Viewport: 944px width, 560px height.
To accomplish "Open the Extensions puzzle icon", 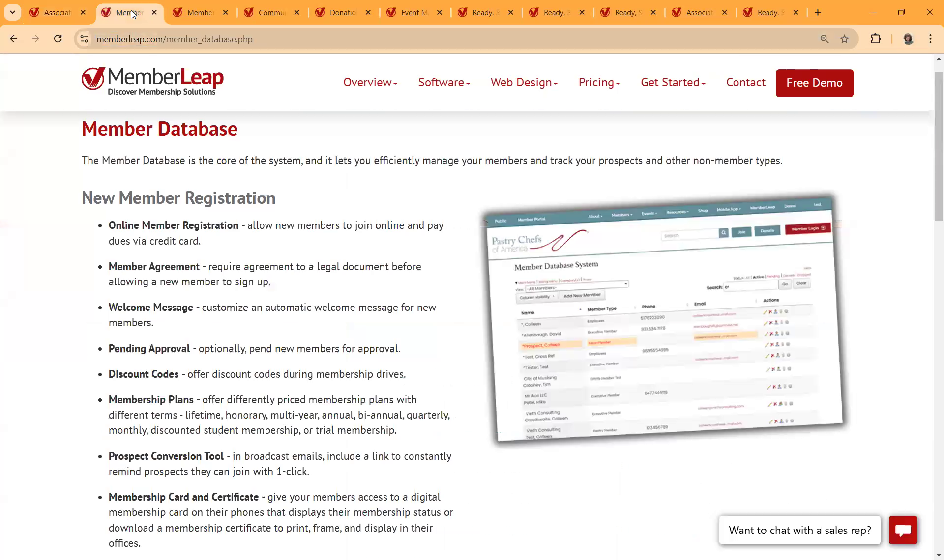I will (876, 39).
